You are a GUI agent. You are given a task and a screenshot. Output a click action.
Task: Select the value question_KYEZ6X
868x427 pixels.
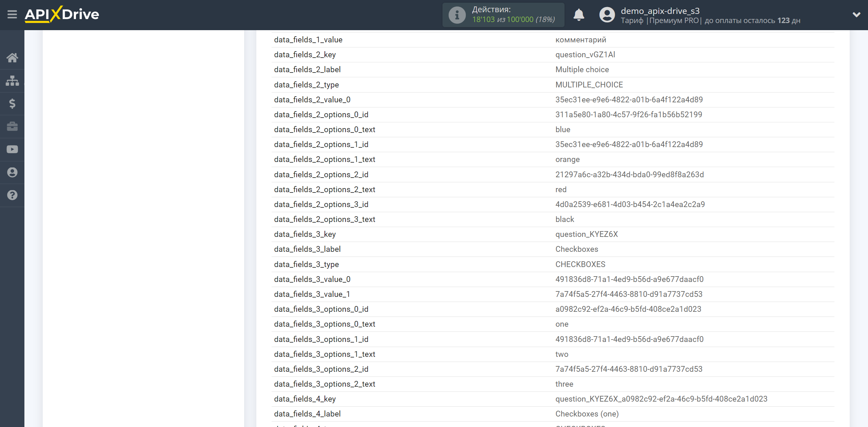point(587,234)
